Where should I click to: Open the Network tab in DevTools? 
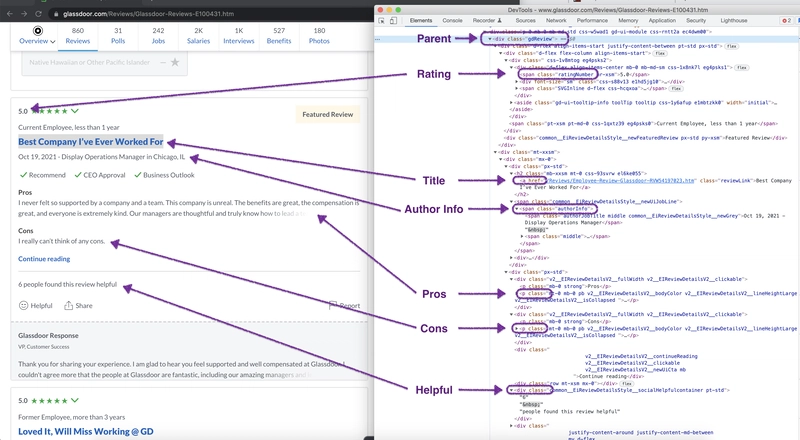coord(558,20)
